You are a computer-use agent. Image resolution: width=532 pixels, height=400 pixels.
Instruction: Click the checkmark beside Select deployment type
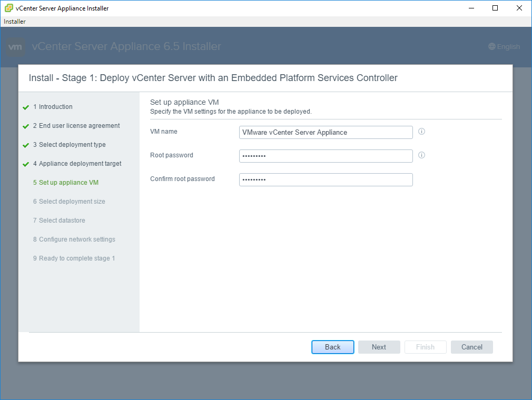pos(26,145)
